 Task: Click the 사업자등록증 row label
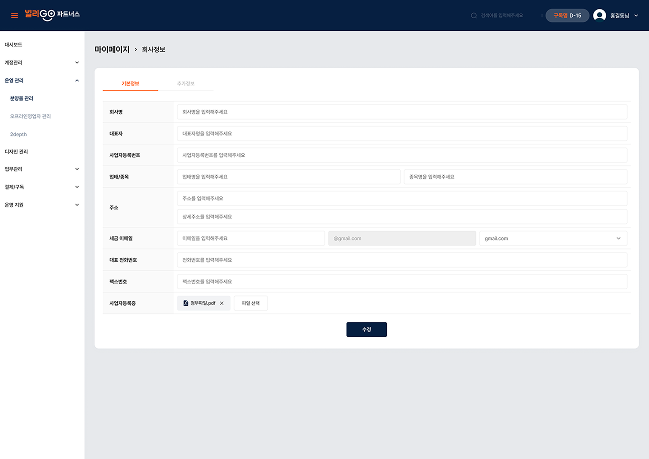pos(122,303)
